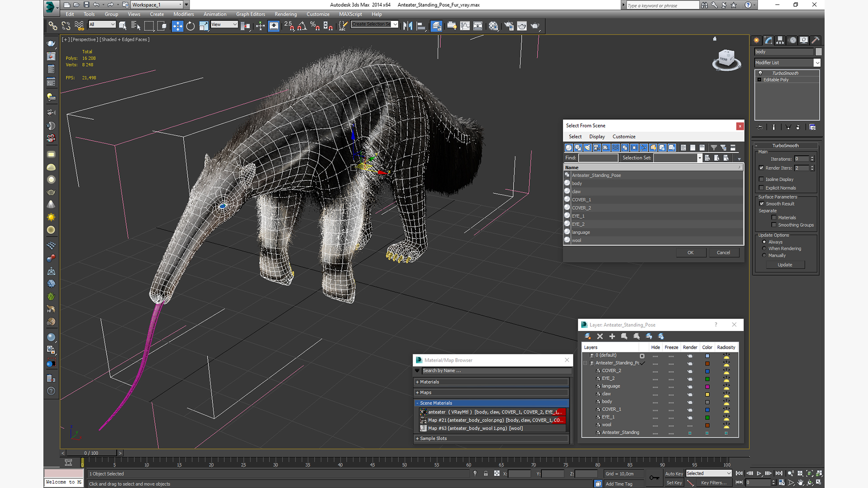Open Customize menu in Select From Scene
The height and width of the screenshot is (488, 868).
(624, 137)
